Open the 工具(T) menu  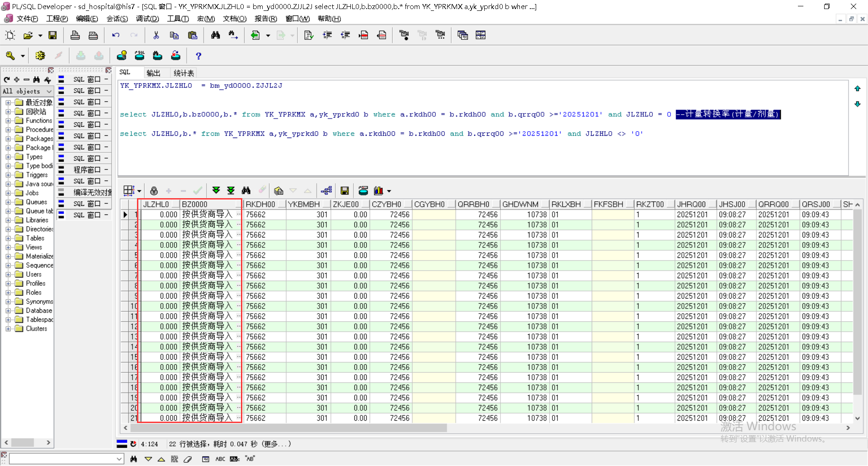pos(178,19)
